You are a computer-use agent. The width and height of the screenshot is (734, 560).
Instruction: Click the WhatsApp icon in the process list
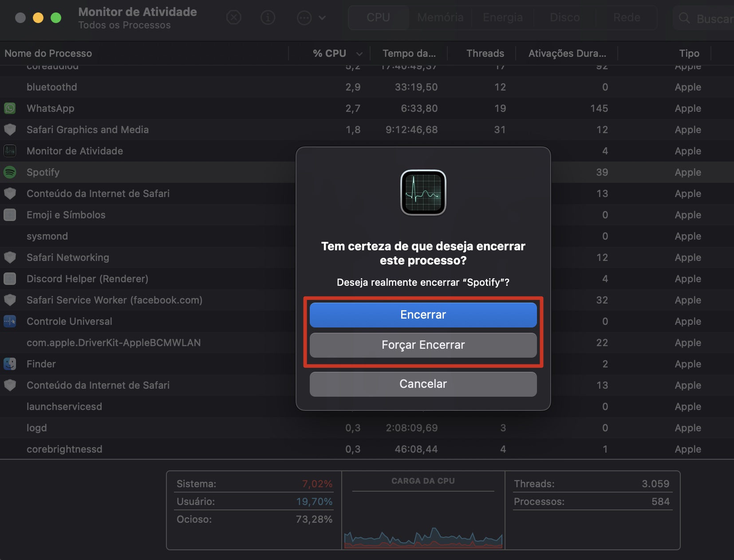coord(10,108)
